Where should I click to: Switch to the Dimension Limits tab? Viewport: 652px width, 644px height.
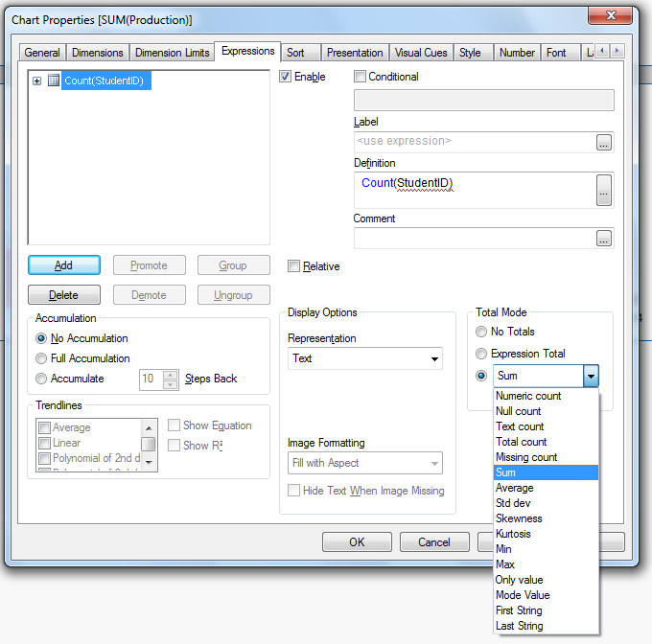coord(173,53)
